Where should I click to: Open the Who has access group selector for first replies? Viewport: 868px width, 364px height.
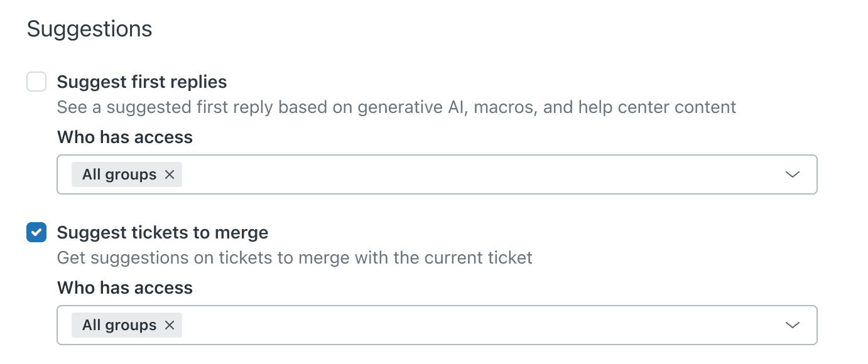792,174
